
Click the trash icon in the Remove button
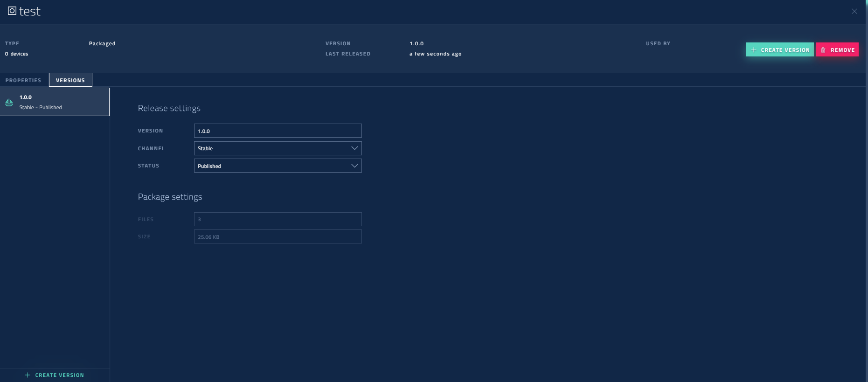(823, 50)
